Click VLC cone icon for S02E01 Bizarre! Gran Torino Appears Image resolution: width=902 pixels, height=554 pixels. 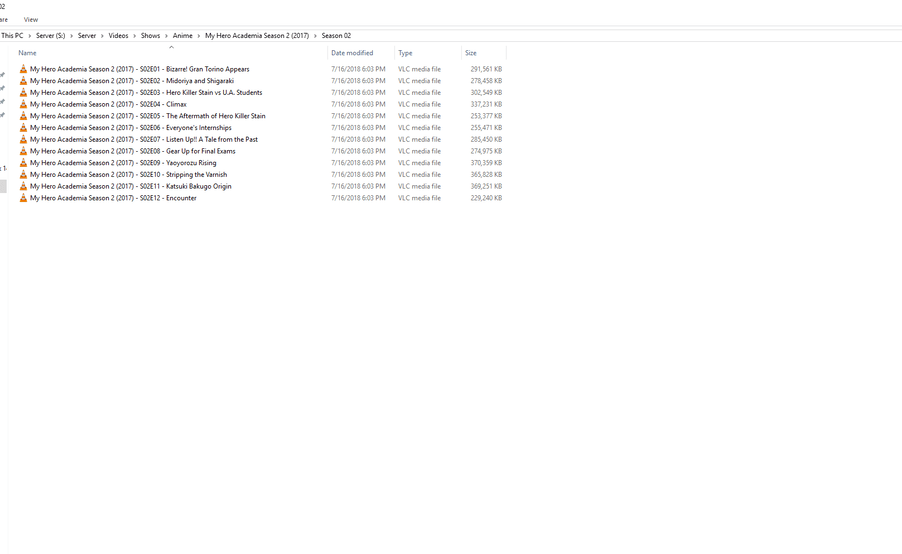(x=23, y=69)
